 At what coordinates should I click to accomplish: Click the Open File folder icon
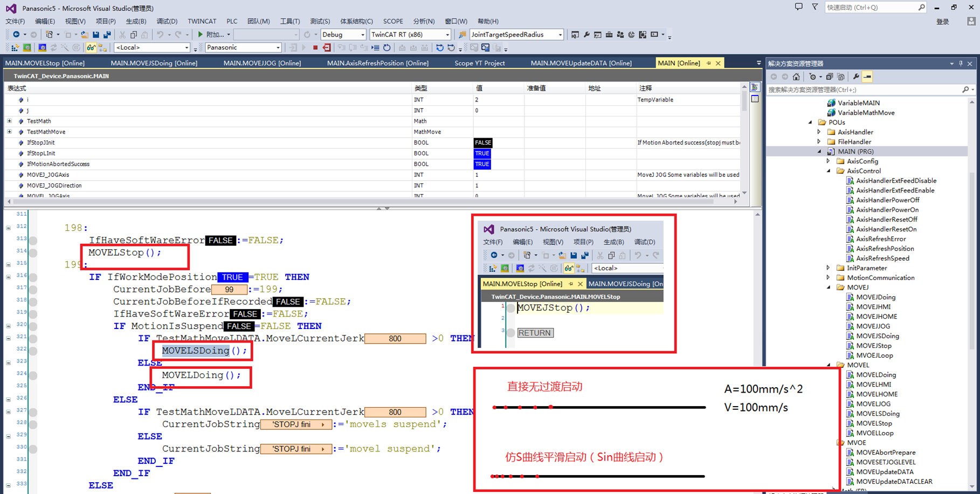pyautogui.click(x=84, y=35)
